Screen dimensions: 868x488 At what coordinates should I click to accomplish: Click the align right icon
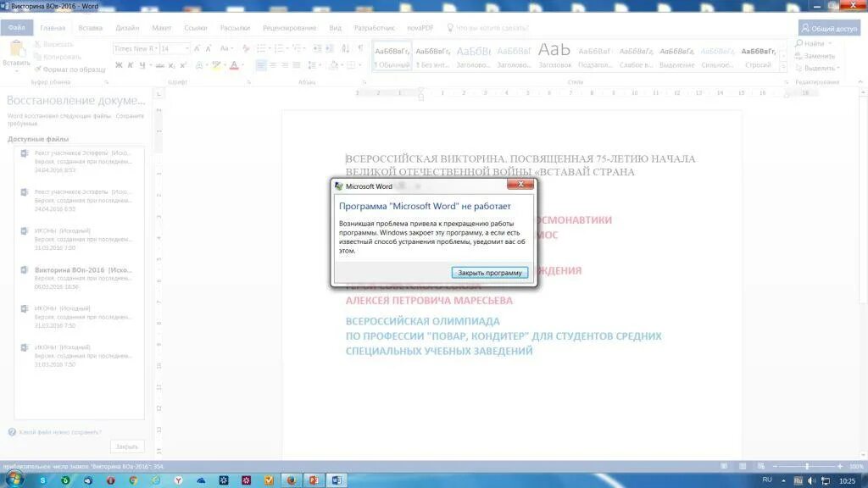[x=285, y=65]
